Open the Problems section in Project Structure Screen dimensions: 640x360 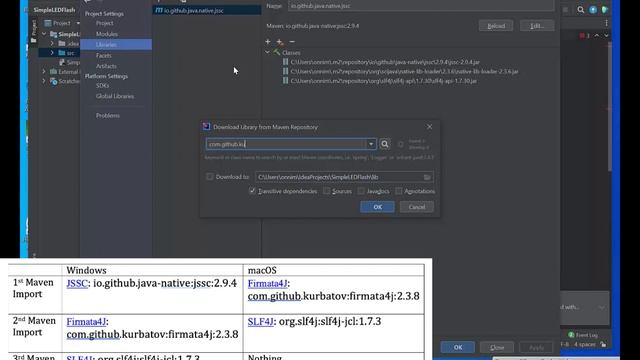108,116
